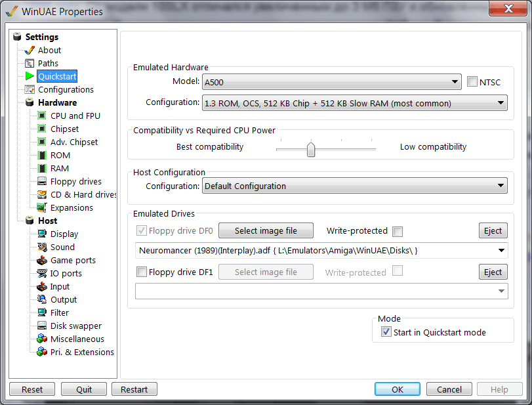Click the IO ports icon

[42, 273]
